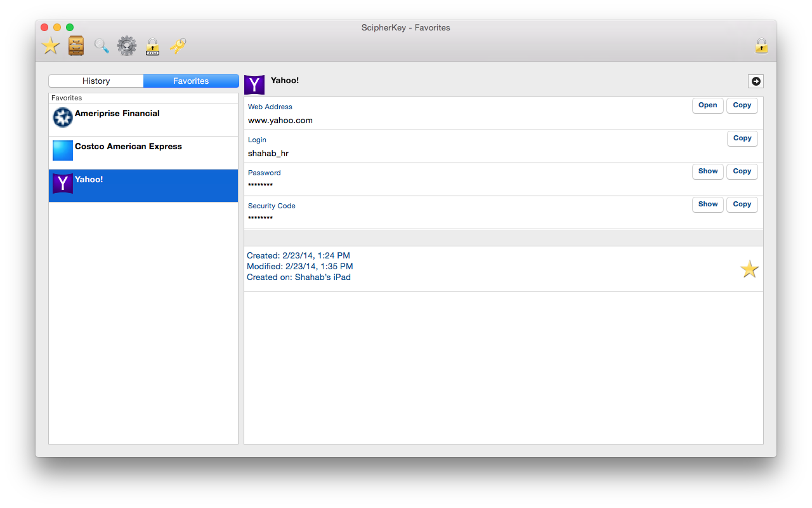Toggle the favorite star in the details panel
Screen dimensions: 812x508
click(x=749, y=269)
